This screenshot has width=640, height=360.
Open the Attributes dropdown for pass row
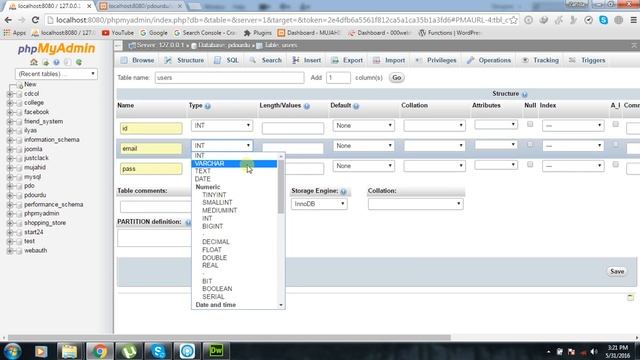pyautogui.click(x=496, y=165)
